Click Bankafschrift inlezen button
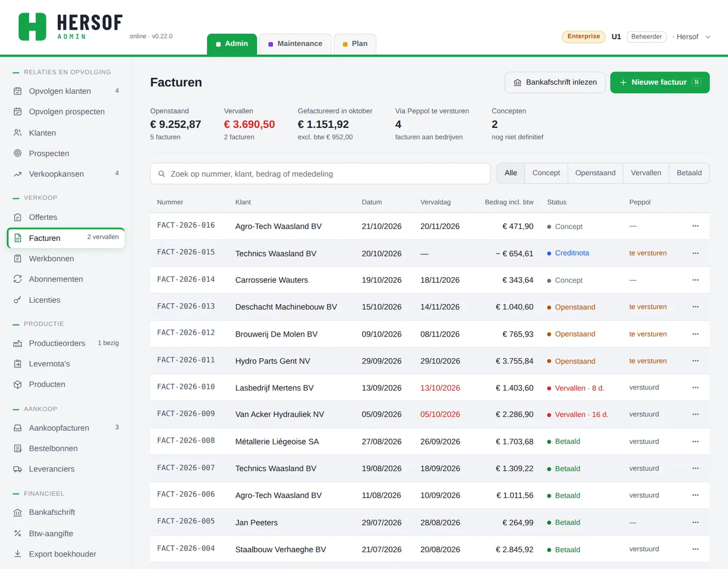728x569 pixels. tap(555, 83)
